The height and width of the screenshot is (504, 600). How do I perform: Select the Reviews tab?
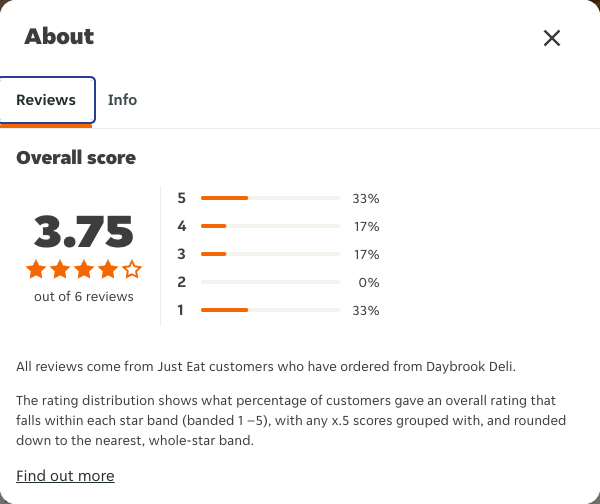point(46,100)
